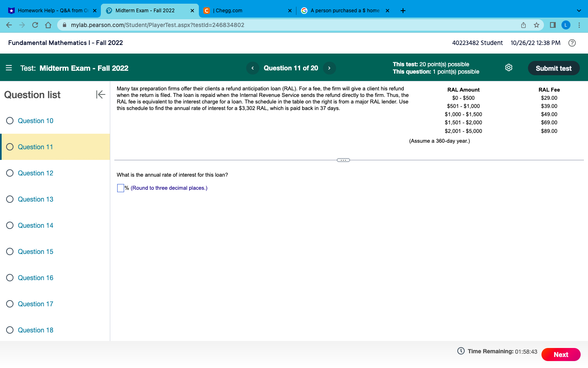588x368 pixels.
Task: Go back using the left question chevron
Action: click(x=252, y=68)
